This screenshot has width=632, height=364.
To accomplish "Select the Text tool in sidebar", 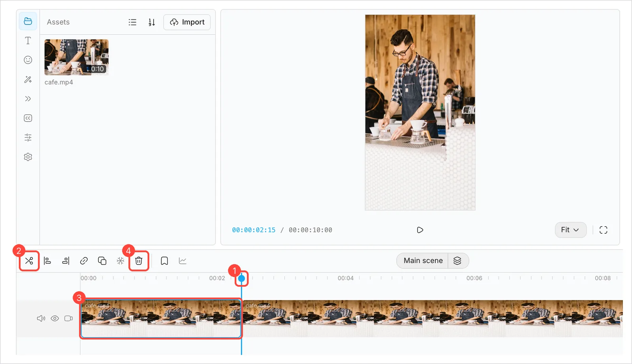I will click(28, 41).
